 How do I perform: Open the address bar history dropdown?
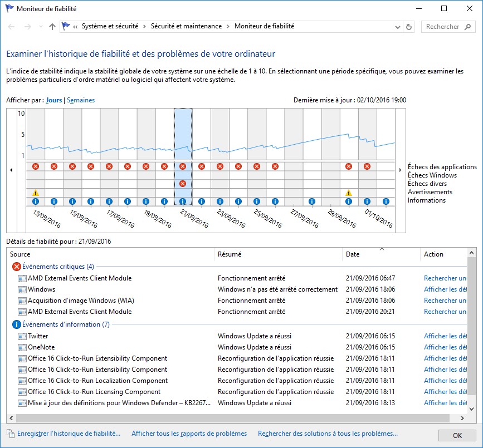(x=397, y=27)
